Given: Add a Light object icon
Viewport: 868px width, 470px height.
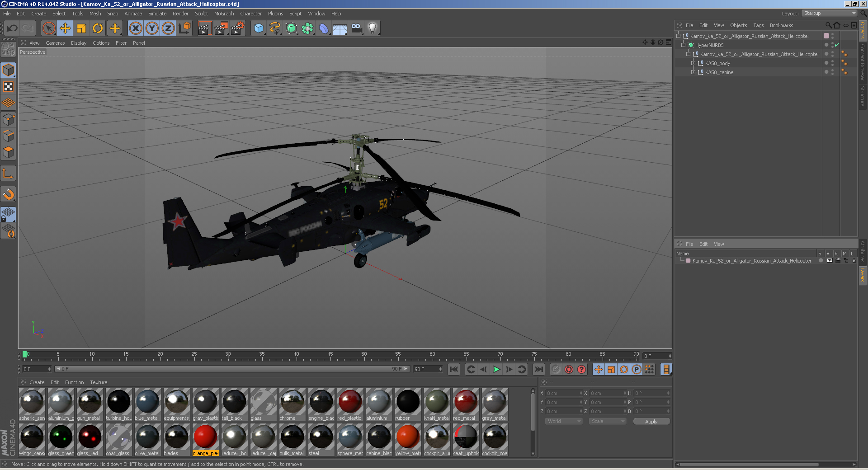Looking at the screenshot, I should (x=373, y=28).
